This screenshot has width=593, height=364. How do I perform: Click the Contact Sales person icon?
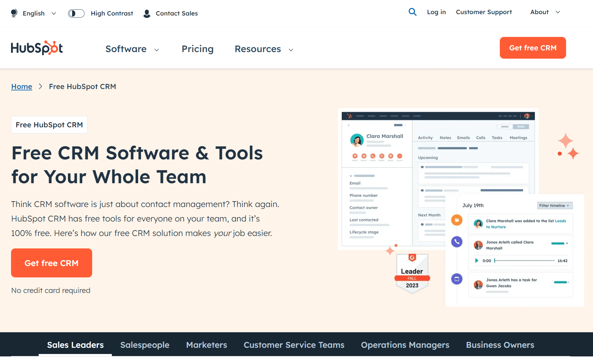click(147, 13)
